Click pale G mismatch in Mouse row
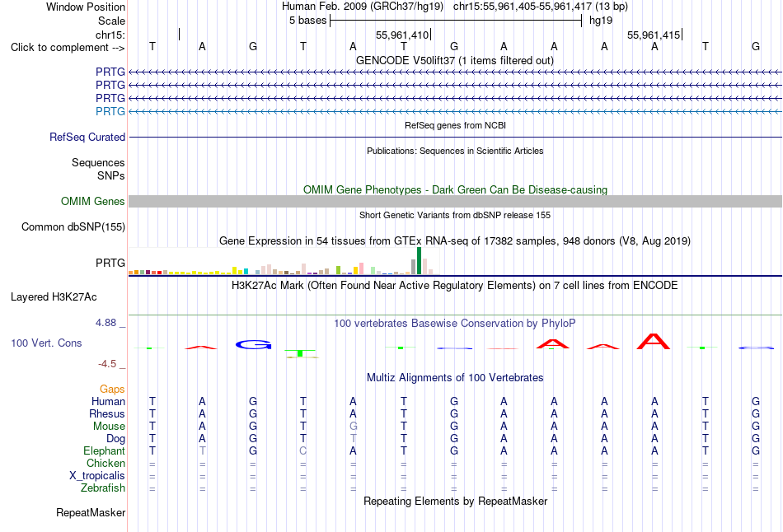This screenshot has width=783, height=532. [353, 427]
